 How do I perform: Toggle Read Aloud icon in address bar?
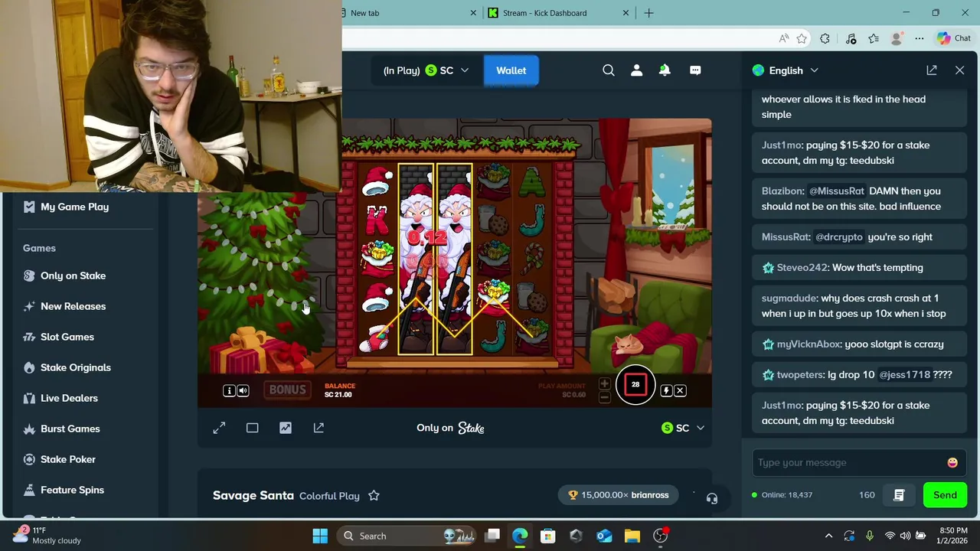[x=783, y=38]
